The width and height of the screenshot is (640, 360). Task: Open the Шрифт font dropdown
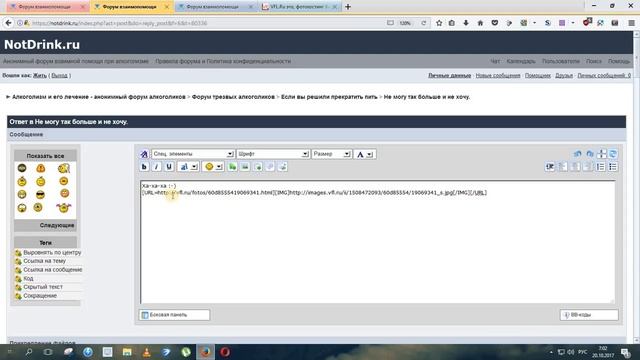coord(273,154)
